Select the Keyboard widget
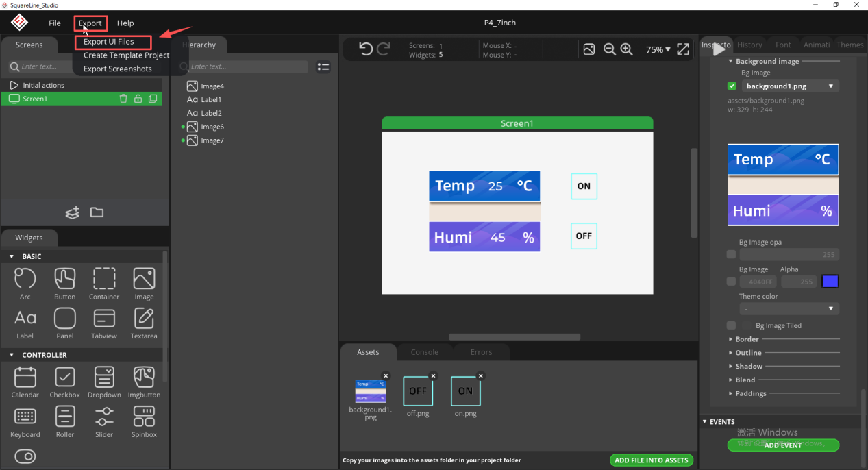Screen dimensions: 868x470 25,421
